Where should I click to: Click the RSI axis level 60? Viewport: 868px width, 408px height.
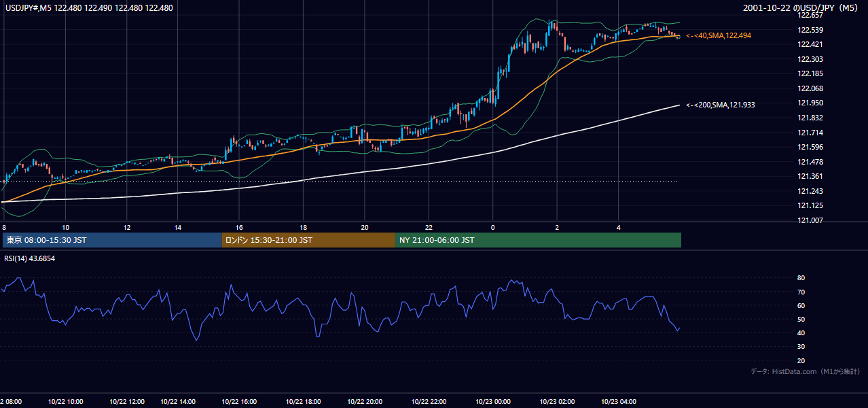click(801, 306)
